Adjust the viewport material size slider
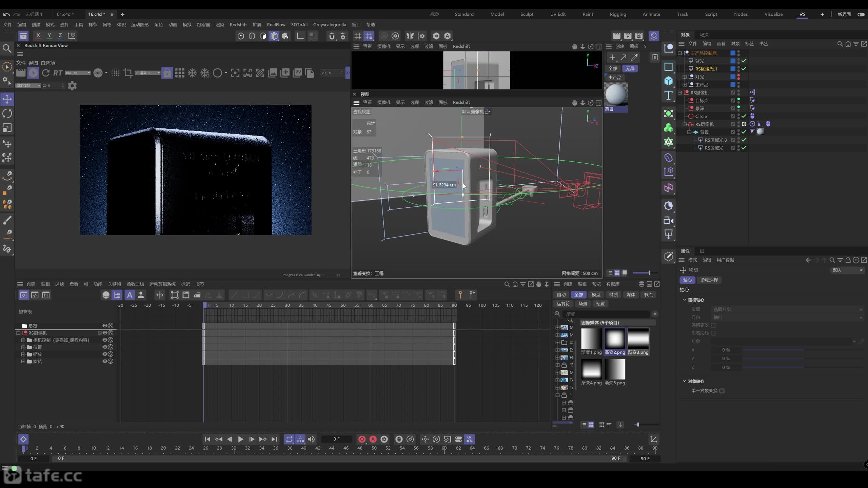Viewport: 868px width, 488px height. tap(649, 273)
